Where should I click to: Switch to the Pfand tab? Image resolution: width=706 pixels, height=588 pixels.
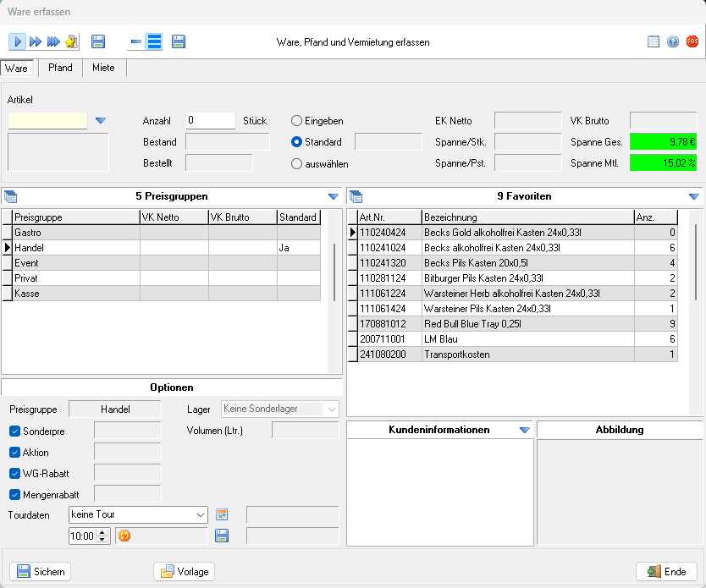[60, 68]
